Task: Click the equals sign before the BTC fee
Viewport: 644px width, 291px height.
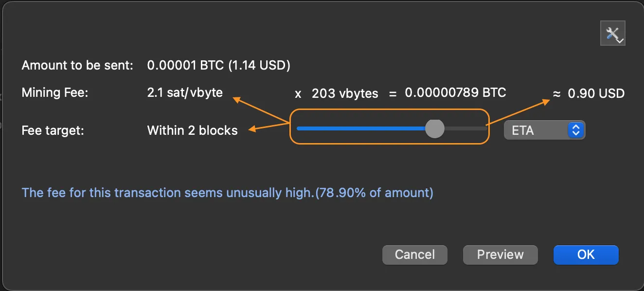Action: 393,93
